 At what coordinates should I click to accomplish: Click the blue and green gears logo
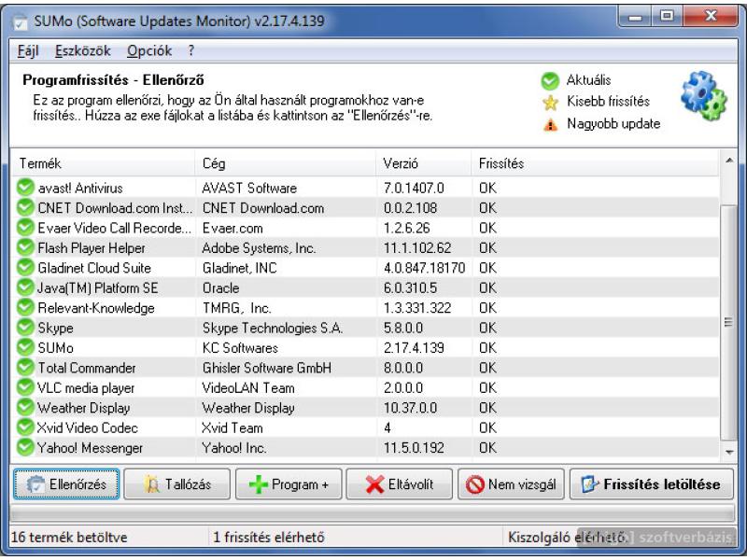[x=704, y=96]
